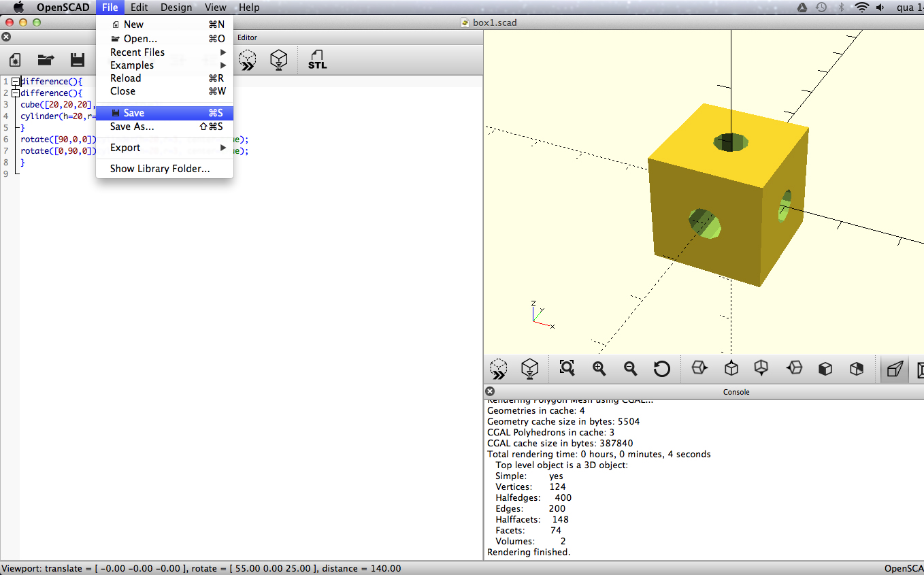Viewport: 924px width, 575px height.
Task: Select the Left view cube icon
Action: (794, 368)
